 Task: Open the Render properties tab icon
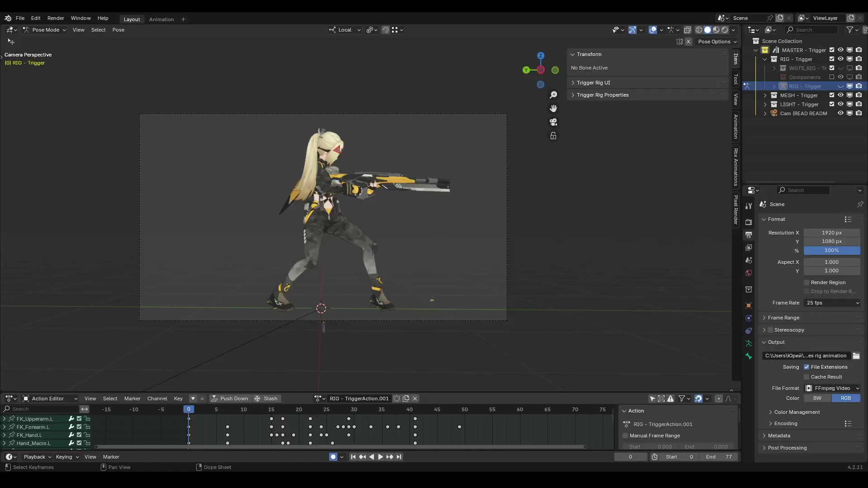pyautogui.click(x=749, y=222)
